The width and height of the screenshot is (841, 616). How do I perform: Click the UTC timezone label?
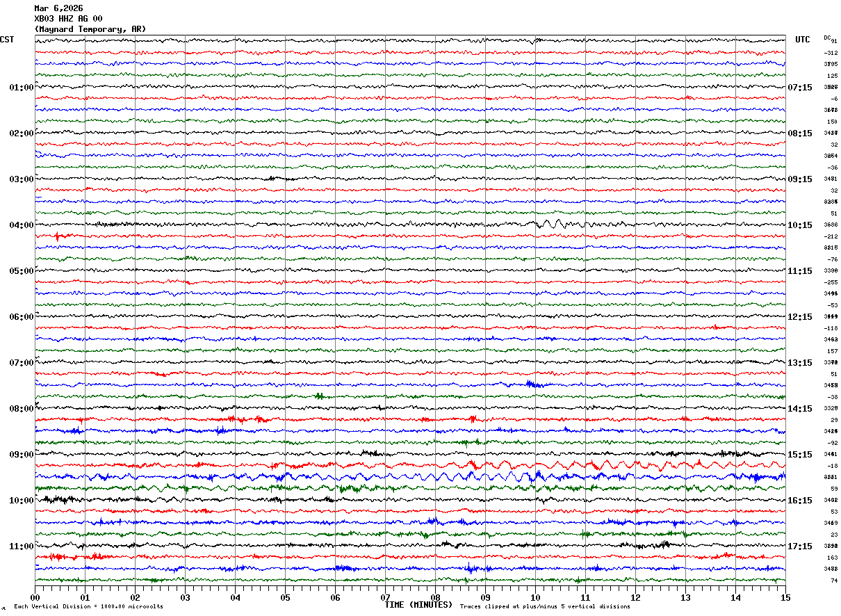pos(803,40)
